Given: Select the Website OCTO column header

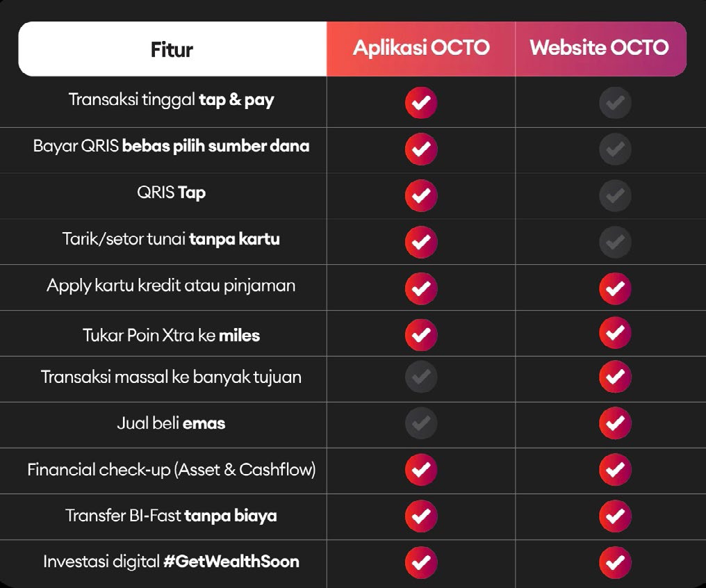Looking at the screenshot, I should coord(599,48).
